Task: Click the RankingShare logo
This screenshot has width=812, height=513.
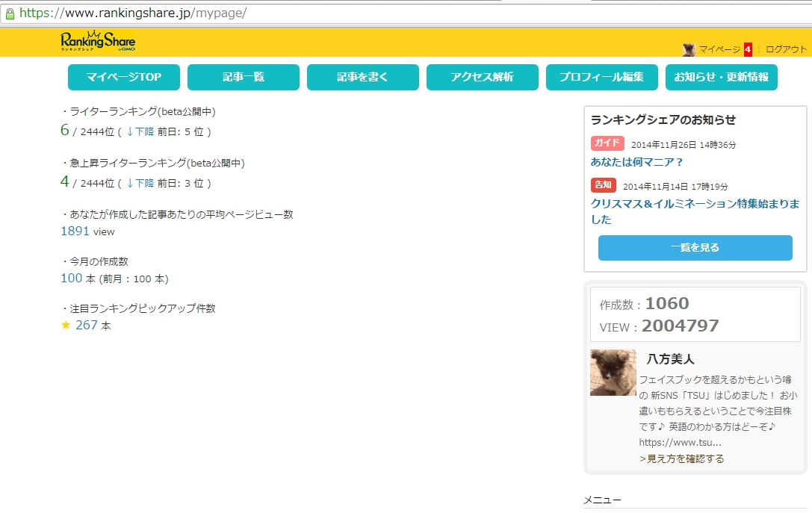Action: (x=98, y=41)
